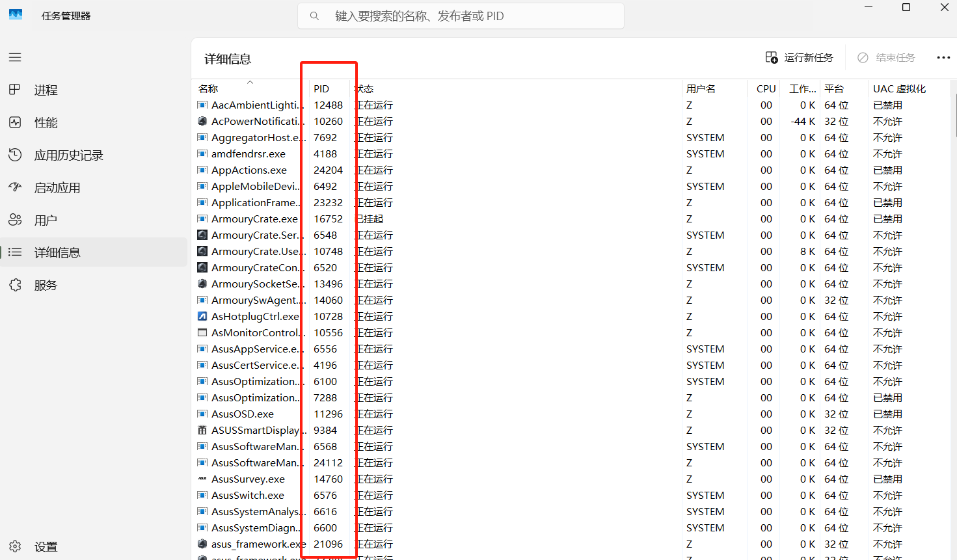Viewport: 957px width, 560px height.
Task: Click the ArmouryCrate.Ser process icon
Action: [x=202, y=235]
